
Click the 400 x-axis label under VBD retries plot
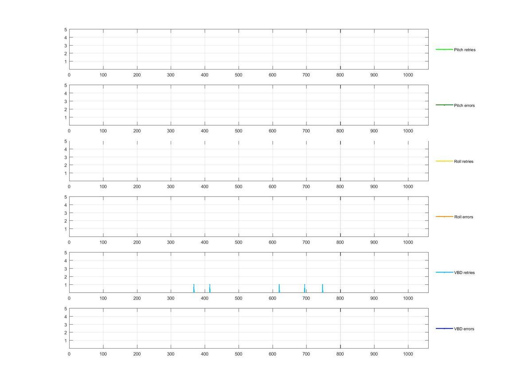204,298
